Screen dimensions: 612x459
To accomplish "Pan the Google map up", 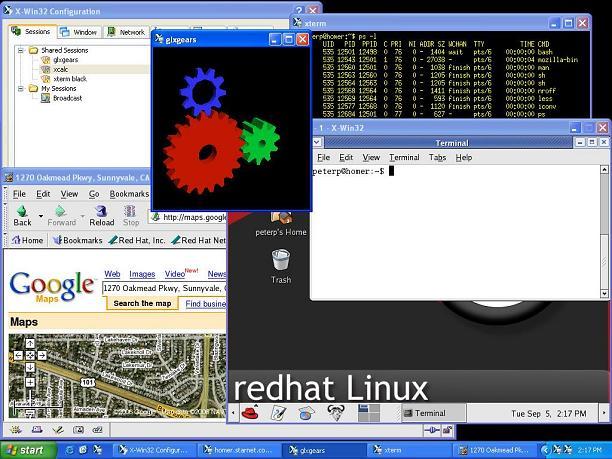I will [x=30, y=343].
